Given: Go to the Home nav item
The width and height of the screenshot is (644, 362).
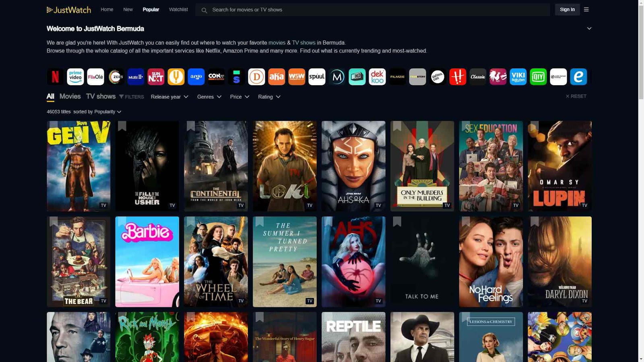Looking at the screenshot, I should (x=107, y=10).
